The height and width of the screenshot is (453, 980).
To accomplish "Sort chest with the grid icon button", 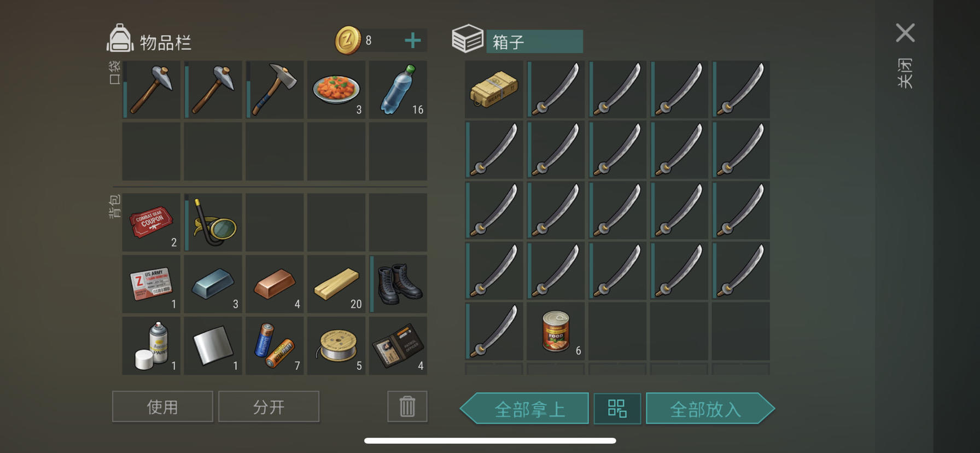I will pyautogui.click(x=617, y=408).
